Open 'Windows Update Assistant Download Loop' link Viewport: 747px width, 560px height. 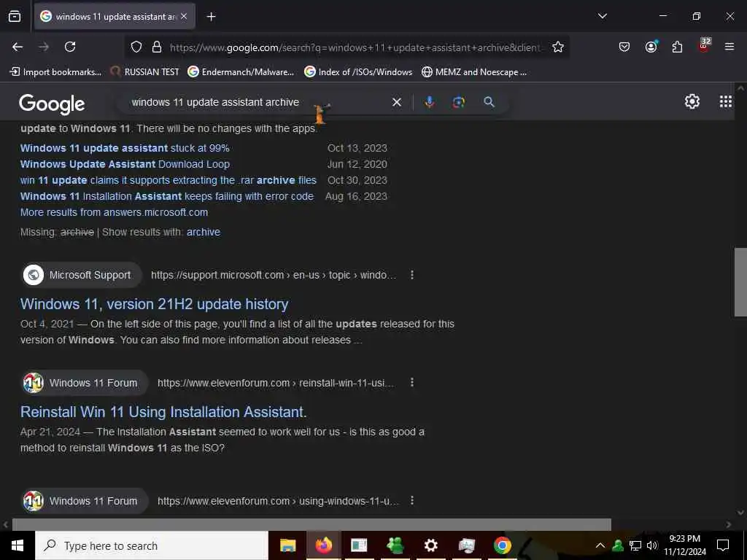[x=125, y=164]
